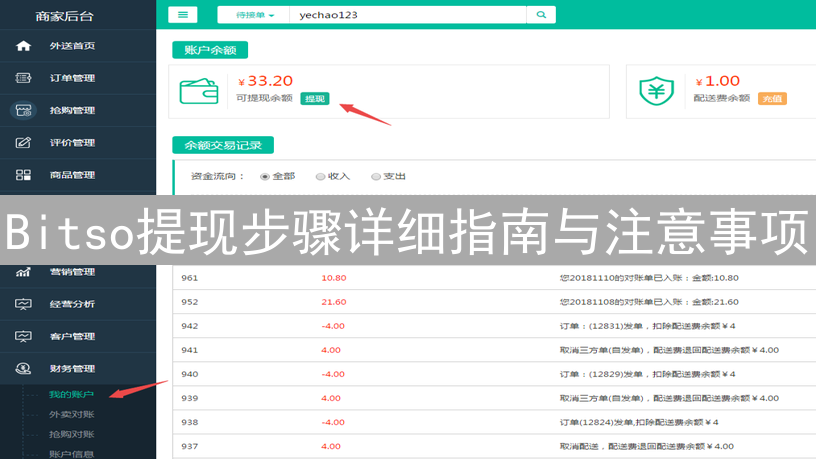Screen dimensions: 816x459
Task: Select the 全部 radio button
Action: click(x=264, y=176)
